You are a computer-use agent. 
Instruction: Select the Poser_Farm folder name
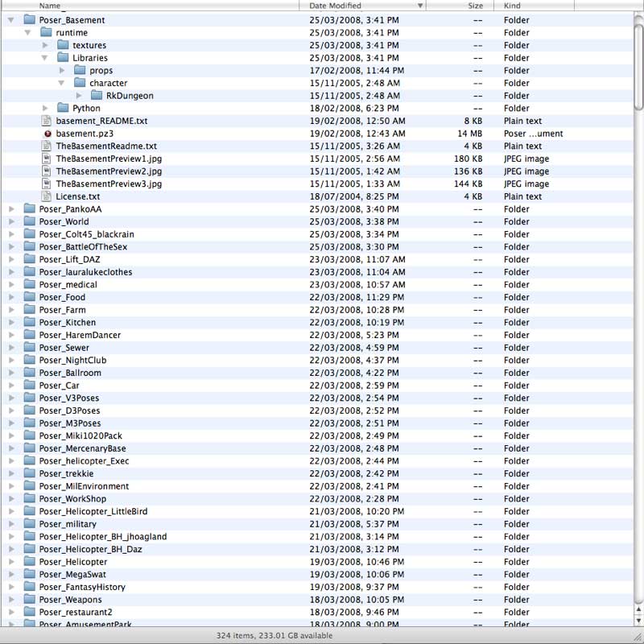pos(63,310)
